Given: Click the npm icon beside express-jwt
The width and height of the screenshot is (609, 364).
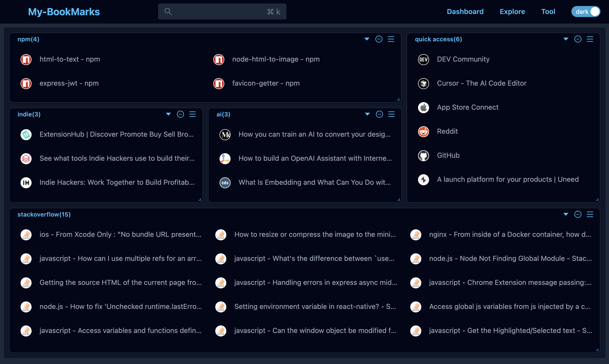Looking at the screenshot, I should coord(26,83).
